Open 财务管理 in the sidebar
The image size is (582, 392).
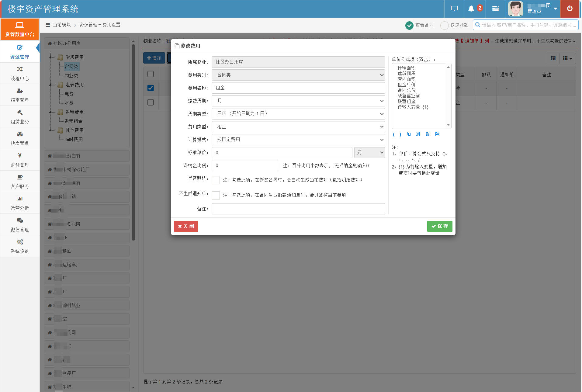(20, 160)
